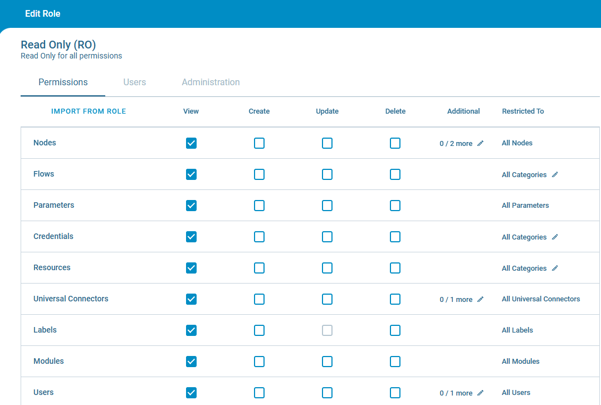Edit Credentials restricted categories pencil icon
The width and height of the screenshot is (601, 405).
pyautogui.click(x=555, y=237)
